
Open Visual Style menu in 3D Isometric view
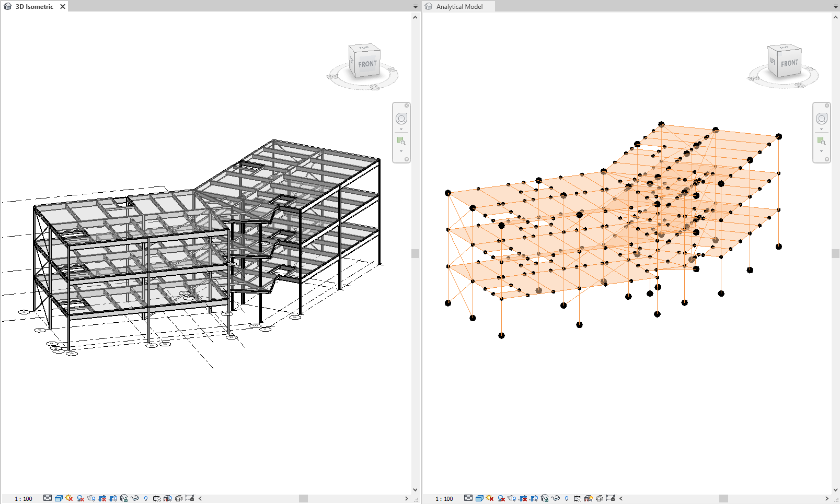tap(59, 498)
